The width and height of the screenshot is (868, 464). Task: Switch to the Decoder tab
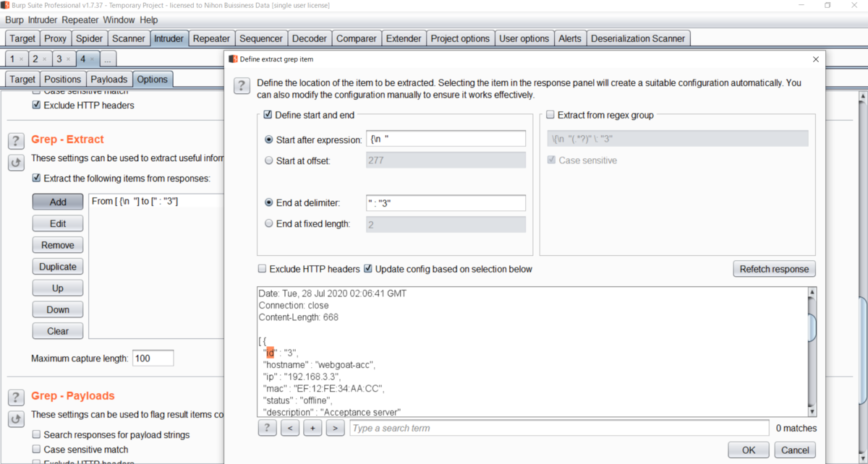click(x=310, y=38)
